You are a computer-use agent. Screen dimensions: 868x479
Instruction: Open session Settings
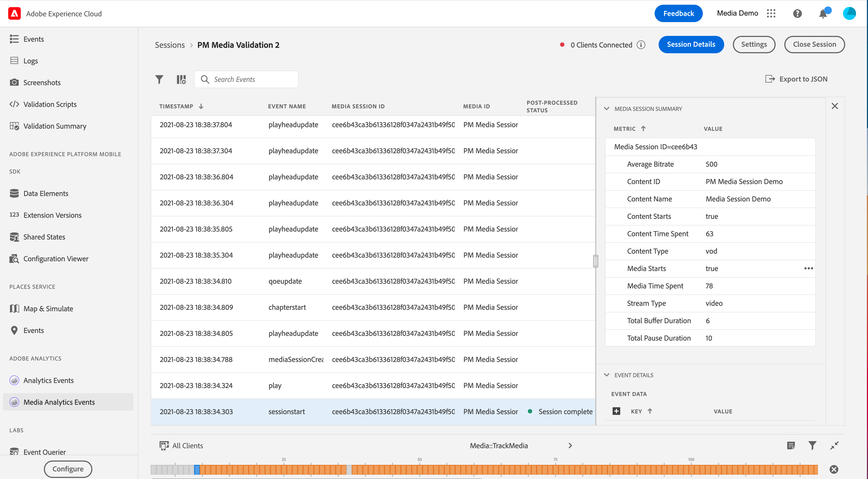pos(754,45)
